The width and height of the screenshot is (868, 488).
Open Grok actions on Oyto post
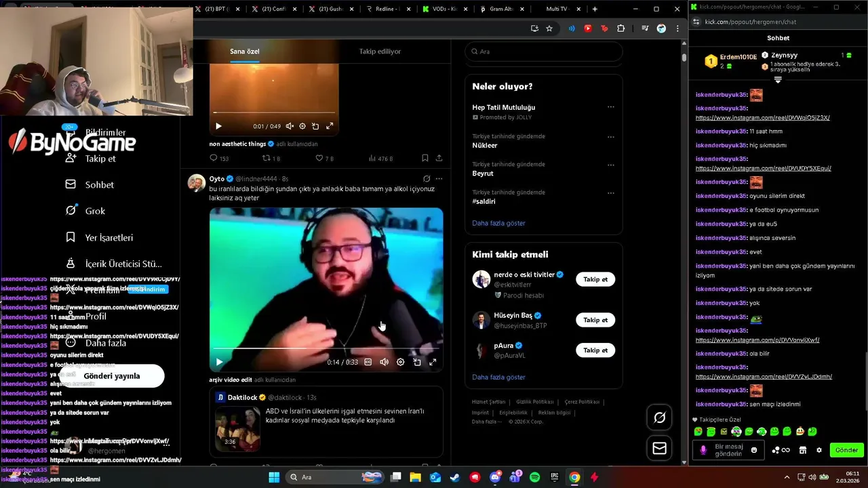[427, 179]
